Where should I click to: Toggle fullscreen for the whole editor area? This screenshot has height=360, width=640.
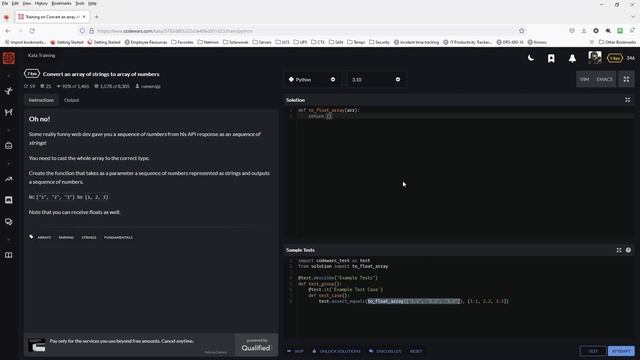626,79
